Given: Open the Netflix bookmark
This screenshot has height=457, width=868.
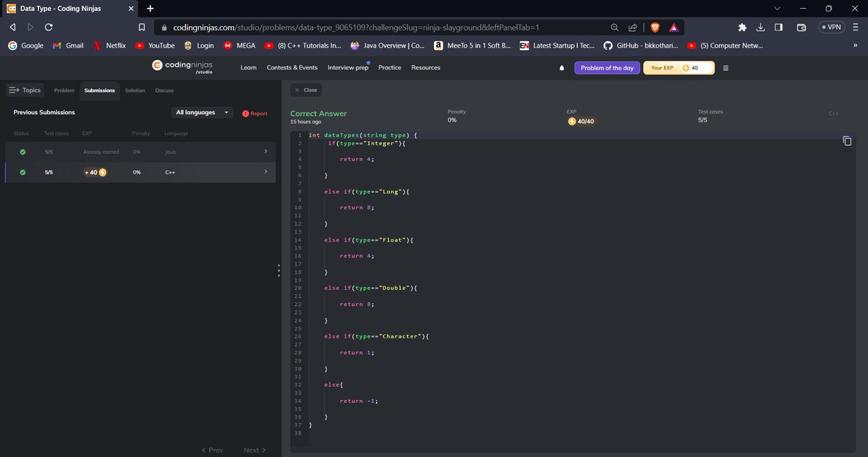Looking at the screenshot, I should point(109,46).
